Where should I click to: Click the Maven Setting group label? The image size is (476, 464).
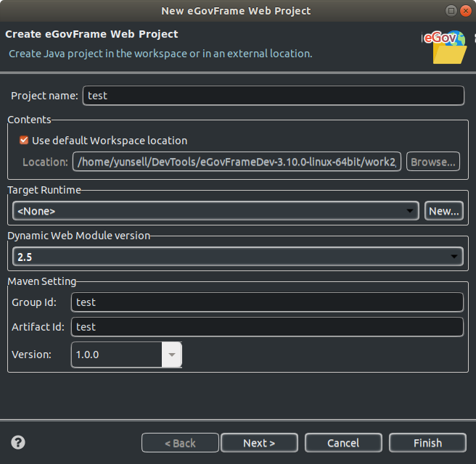(42, 281)
